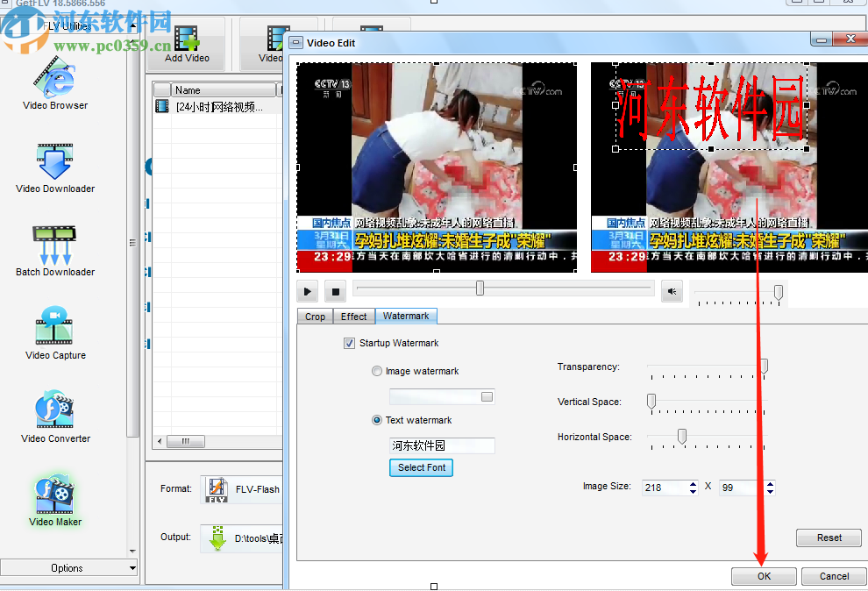Select the Image watermark radio button
The height and width of the screenshot is (591, 868).
tap(377, 371)
